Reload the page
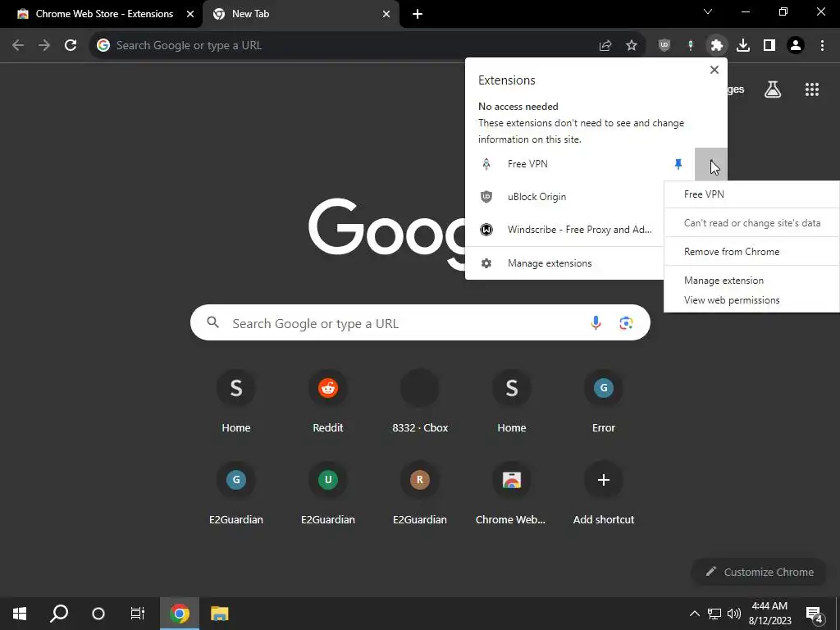Screen dimensions: 840x630 [x=71, y=46]
